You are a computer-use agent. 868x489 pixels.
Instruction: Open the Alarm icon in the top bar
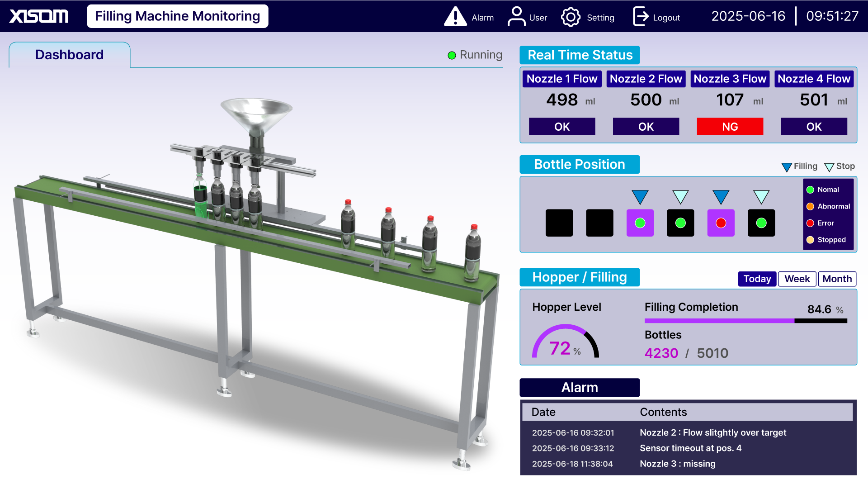point(455,16)
